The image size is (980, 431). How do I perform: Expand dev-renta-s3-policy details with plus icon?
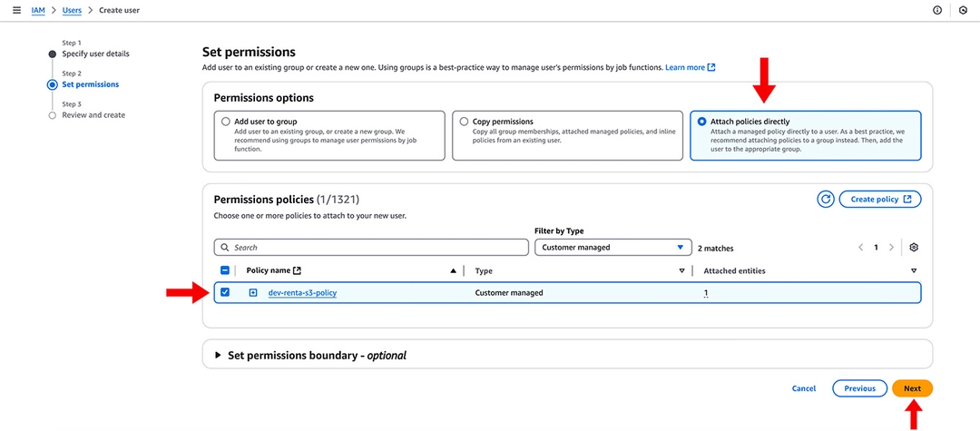pos(253,292)
